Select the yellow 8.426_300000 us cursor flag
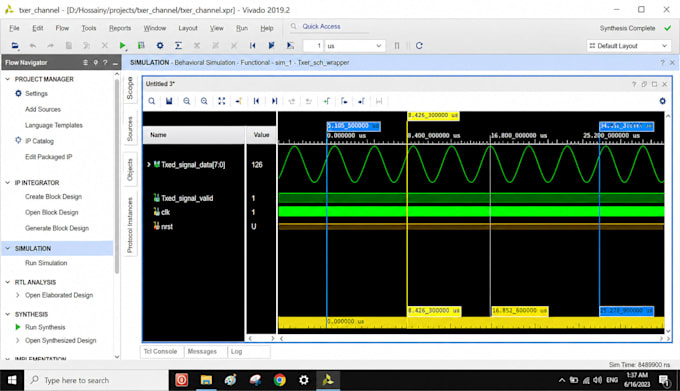 pos(433,116)
